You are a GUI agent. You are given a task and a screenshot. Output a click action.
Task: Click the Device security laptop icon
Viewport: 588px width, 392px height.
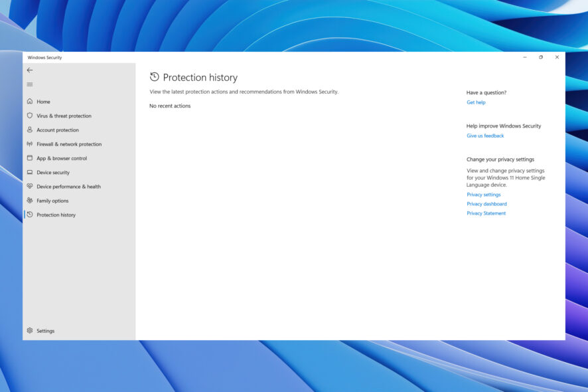tap(30, 172)
